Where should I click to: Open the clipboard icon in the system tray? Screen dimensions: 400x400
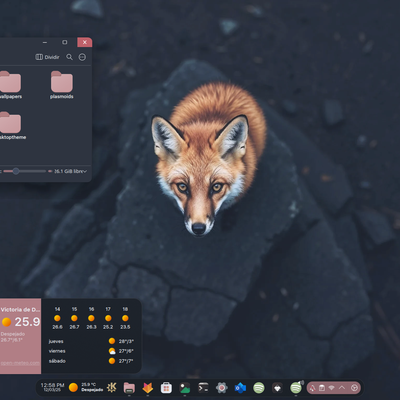point(322,388)
